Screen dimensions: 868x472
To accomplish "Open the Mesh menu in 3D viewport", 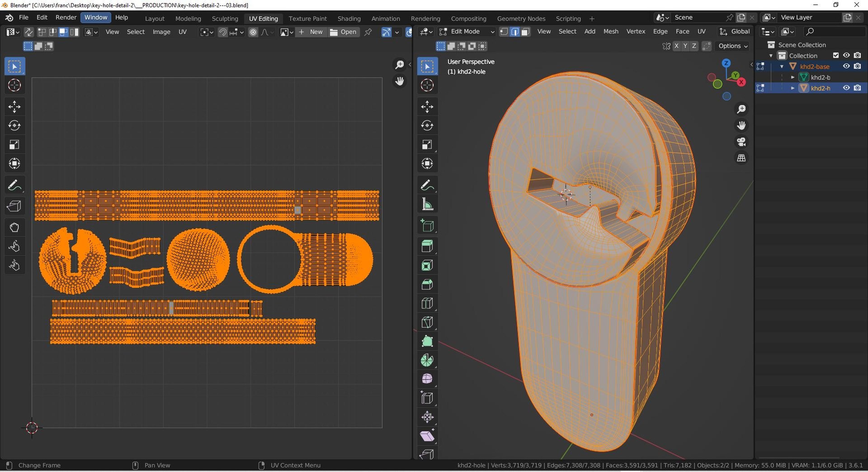I will pyautogui.click(x=611, y=32).
